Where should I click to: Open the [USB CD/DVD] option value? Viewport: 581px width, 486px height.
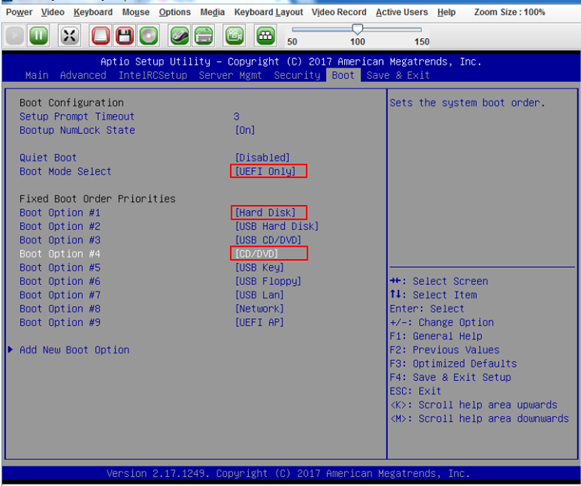click(268, 240)
